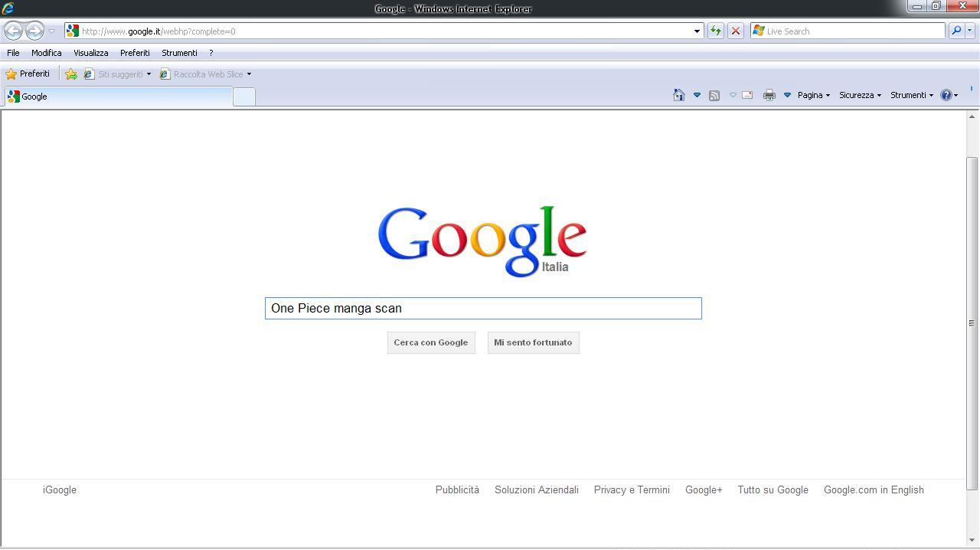
Task: Click the browser Back arrow button
Action: coord(13,31)
